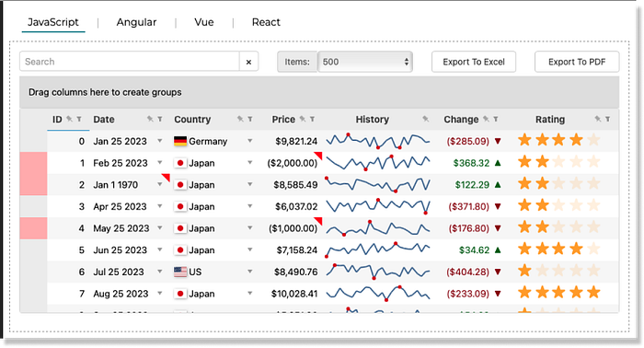Viewport: 644px width, 348px height.
Task: Open the Items count dropdown showing 500
Action: pyautogui.click(x=365, y=62)
